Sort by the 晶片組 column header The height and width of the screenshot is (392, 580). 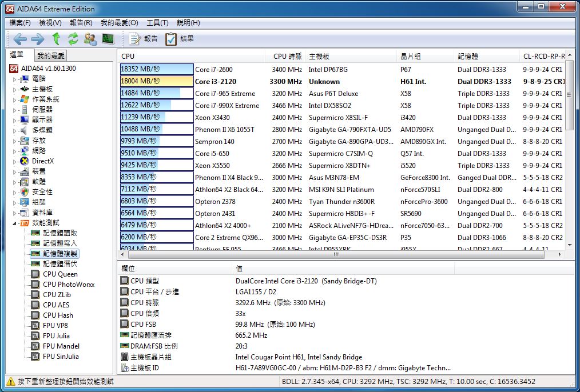(426, 57)
